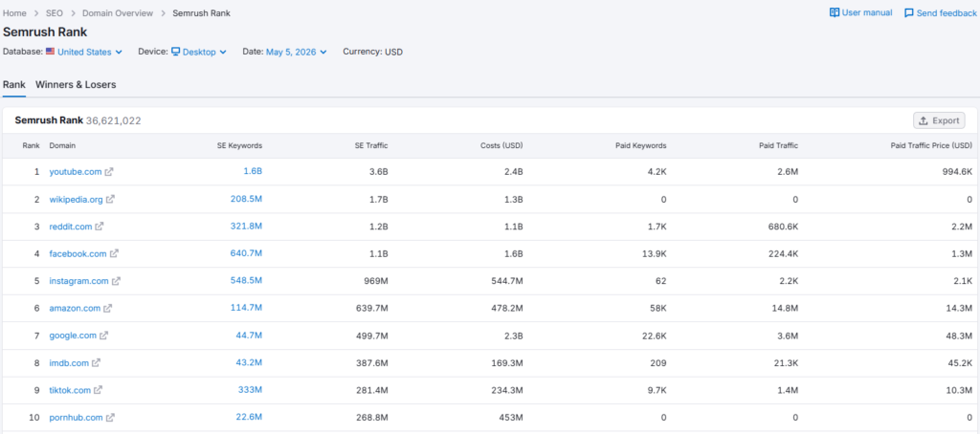Open the instagram.com domain link
Screen dimensions: 980x434
[x=79, y=281]
